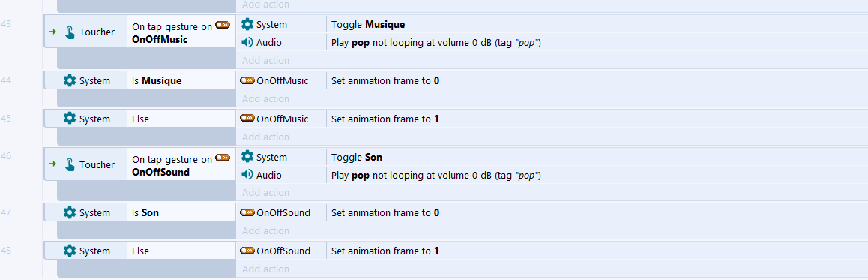Image resolution: width=868 pixels, height=280 pixels.
Task: Click Add action under event 48
Action: [x=265, y=269]
